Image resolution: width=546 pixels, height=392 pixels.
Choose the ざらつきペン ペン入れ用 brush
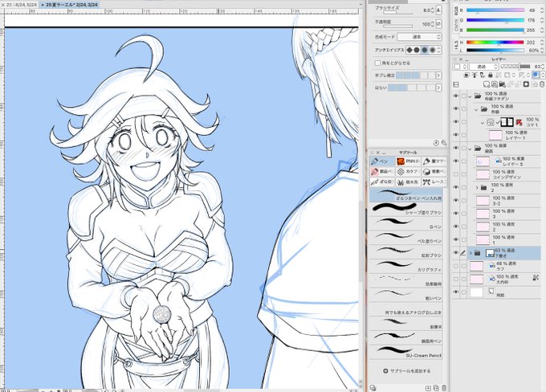tap(406, 195)
